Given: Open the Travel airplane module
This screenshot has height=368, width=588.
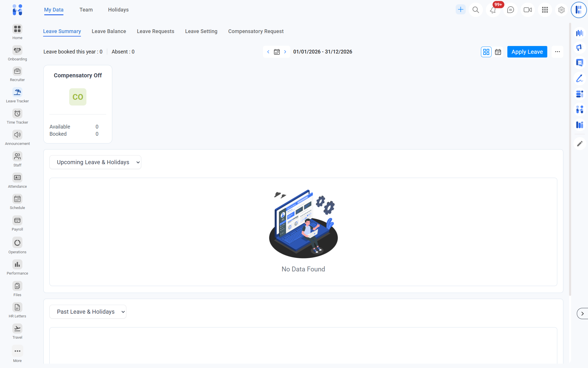Looking at the screenshot, I should [17, 329].
